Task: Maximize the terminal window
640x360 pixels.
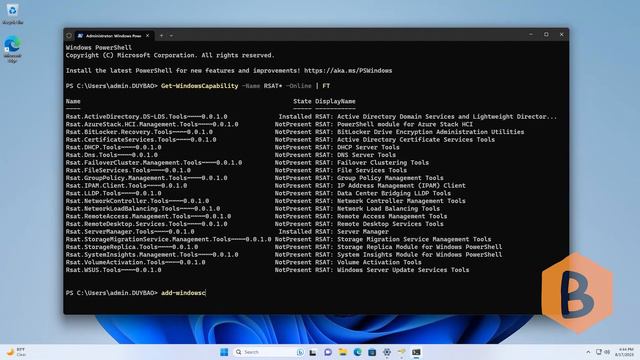Action: point(546,35)
